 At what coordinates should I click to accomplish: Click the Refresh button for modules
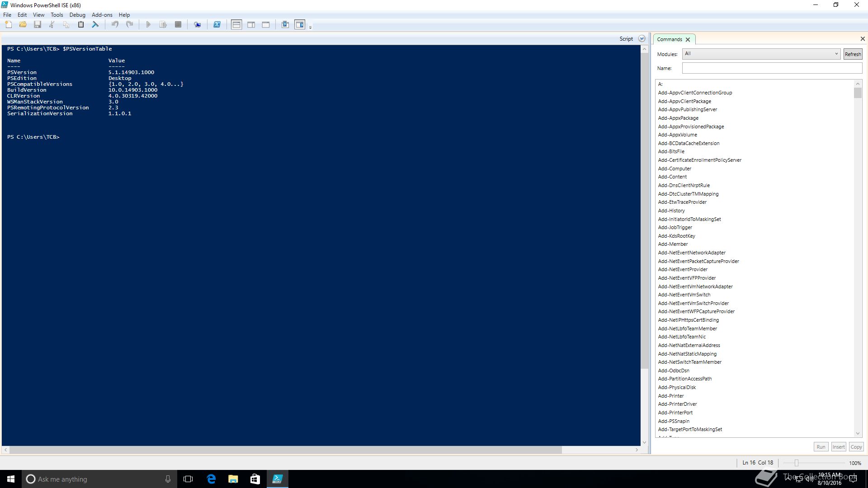[853, 54]
